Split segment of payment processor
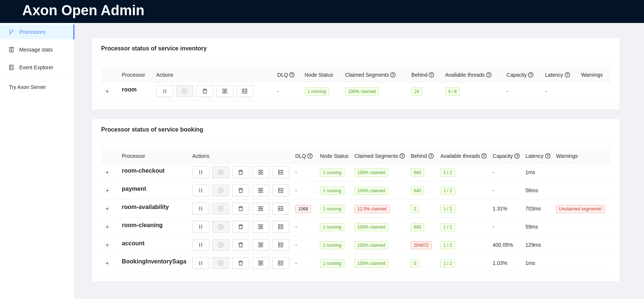644x299 pixels. 261,190
